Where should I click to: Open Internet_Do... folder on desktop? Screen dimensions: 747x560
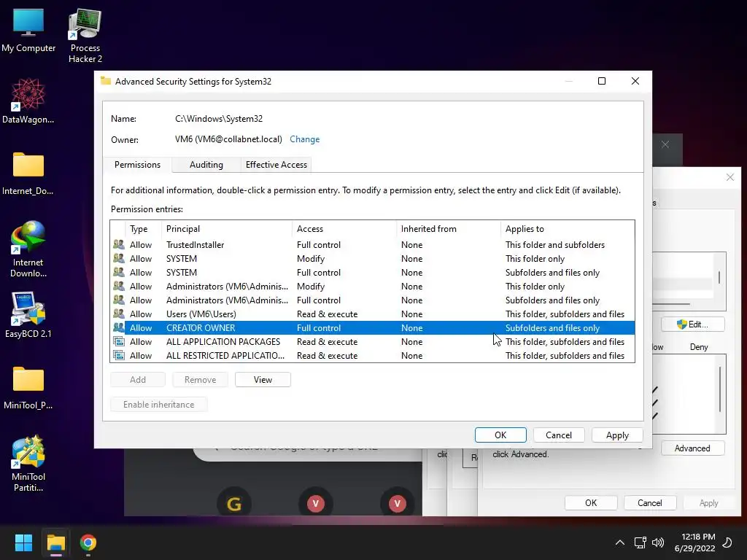click(x=28, y=174)
